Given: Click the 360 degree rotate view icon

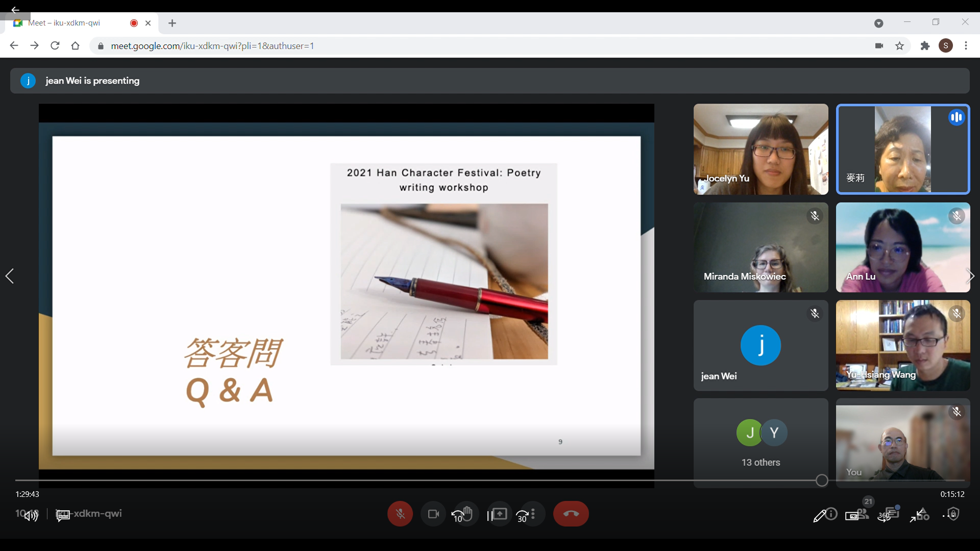Looking at the screenshot, I should 885,516.
